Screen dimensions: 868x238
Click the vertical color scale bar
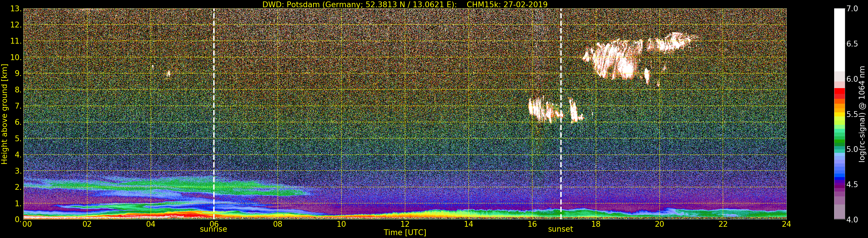pyautogui.click(x=839, y=114)
